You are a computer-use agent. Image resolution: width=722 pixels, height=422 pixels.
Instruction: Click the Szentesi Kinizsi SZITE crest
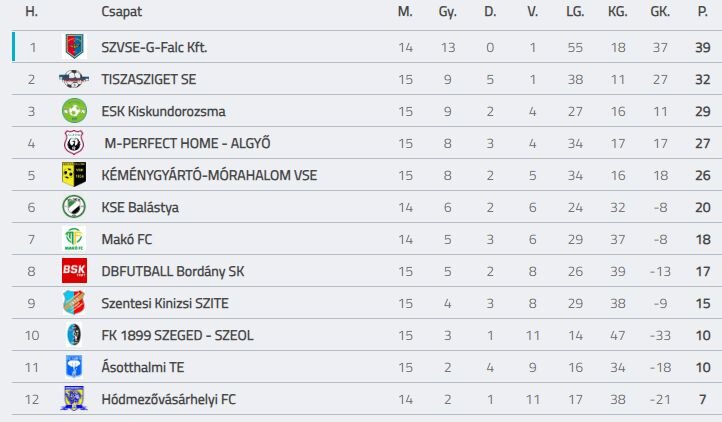[74, 303]
